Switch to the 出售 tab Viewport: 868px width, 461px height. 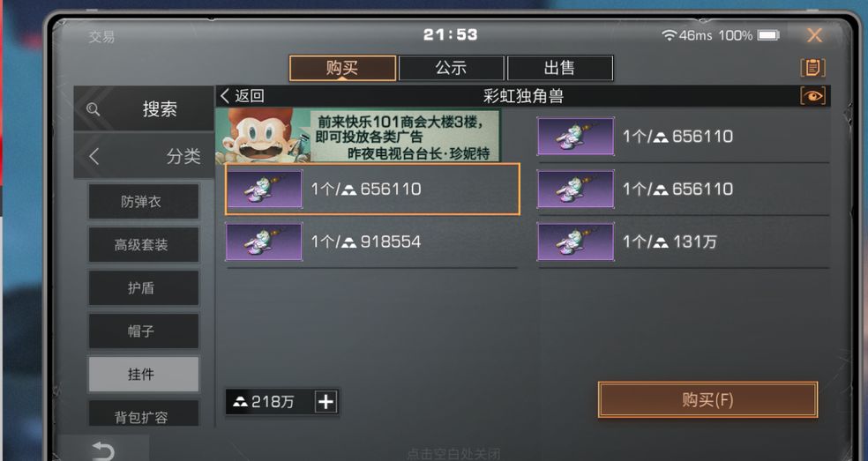(559, 68)
